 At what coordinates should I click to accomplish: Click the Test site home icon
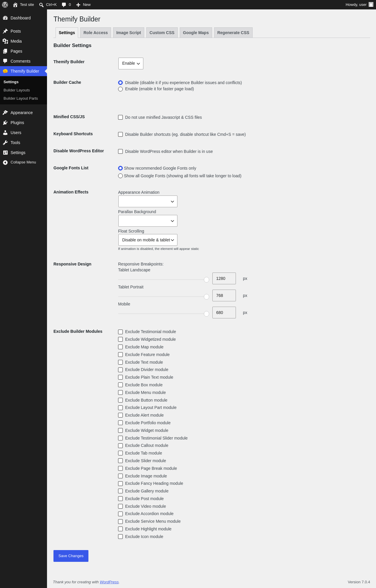[x=15, y=5]
